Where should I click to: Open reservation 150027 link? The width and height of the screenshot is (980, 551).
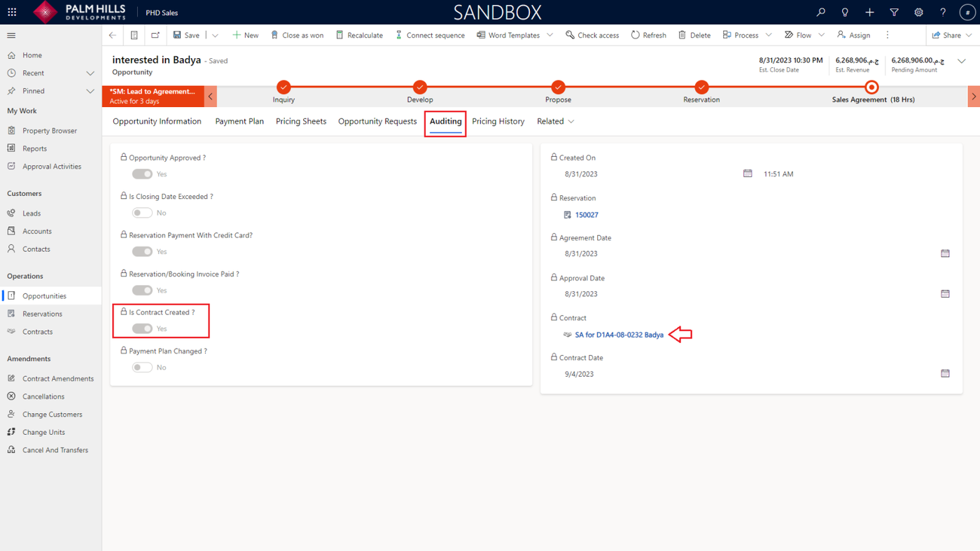pyautogui.click(x=587, y=215)
